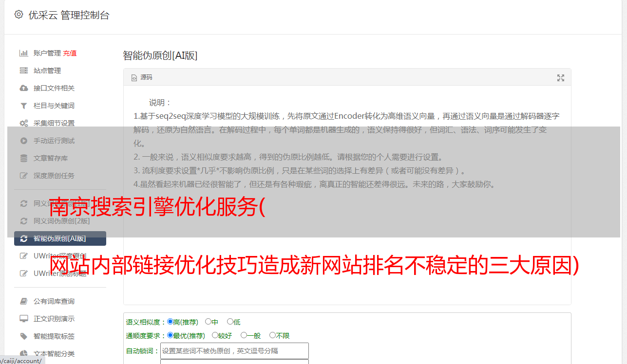Open 接口文件相关 cloud upload icon
Image resolution: width=627 pixels, height=364 pixels.
point(23,88)
